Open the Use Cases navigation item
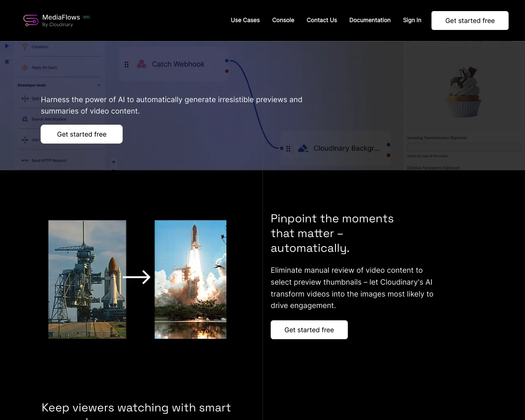This screenshot has height=420, width=525. (x=245, y=20)
